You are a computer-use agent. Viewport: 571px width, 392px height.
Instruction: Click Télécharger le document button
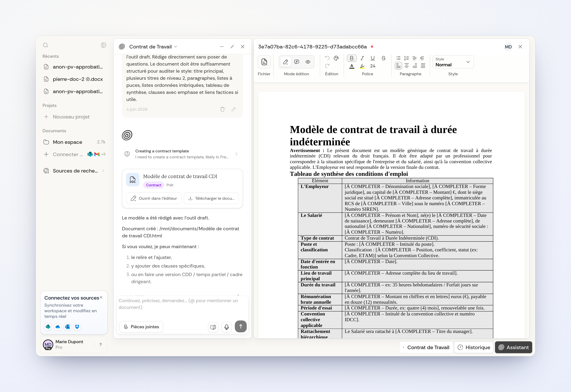211,198
